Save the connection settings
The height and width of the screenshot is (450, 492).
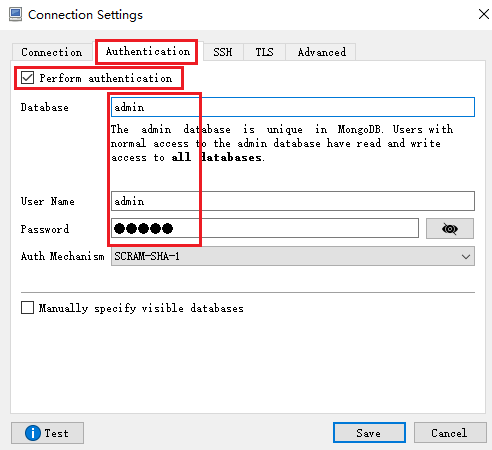(x=369, y=433)
